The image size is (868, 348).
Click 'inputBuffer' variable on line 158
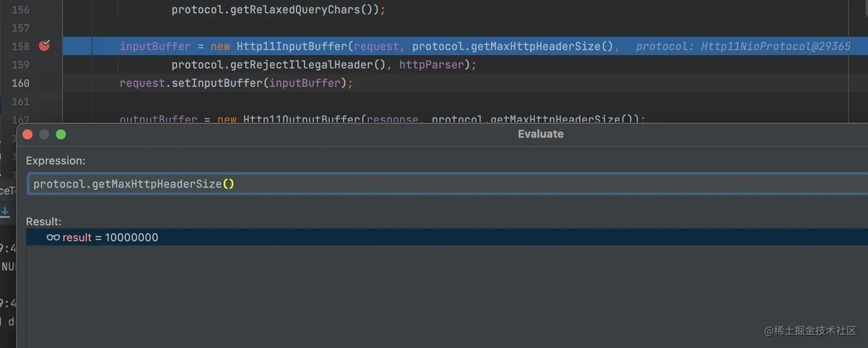coord(155,47)
